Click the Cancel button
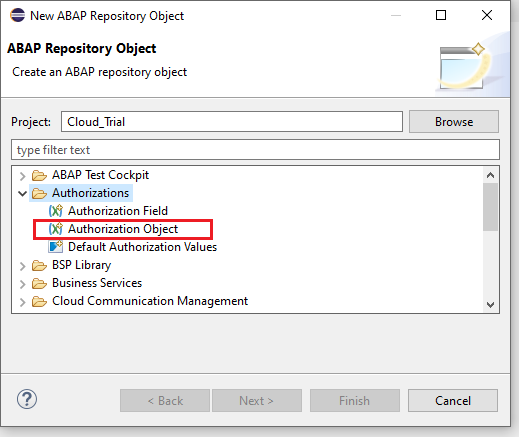The image size is (519, 437). coord(453,400)
